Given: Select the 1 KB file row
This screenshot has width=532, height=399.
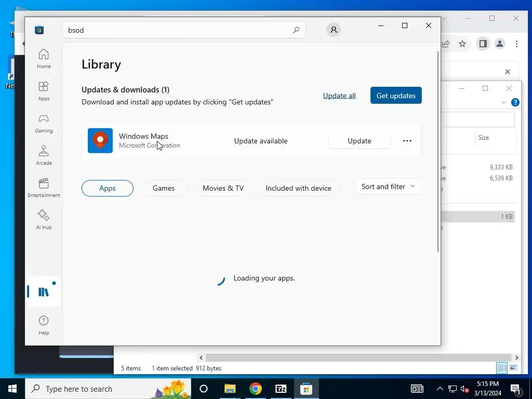Looking at the screenshot, I should click(478, 217).
